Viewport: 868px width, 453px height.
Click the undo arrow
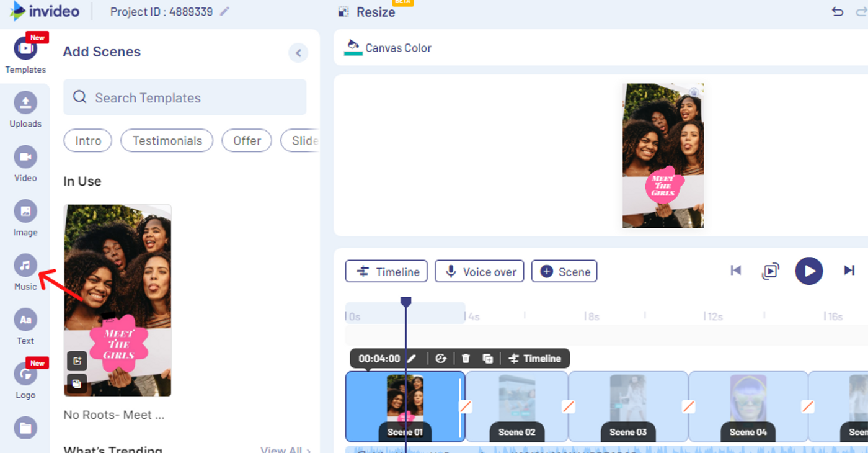tap(836, 11)
